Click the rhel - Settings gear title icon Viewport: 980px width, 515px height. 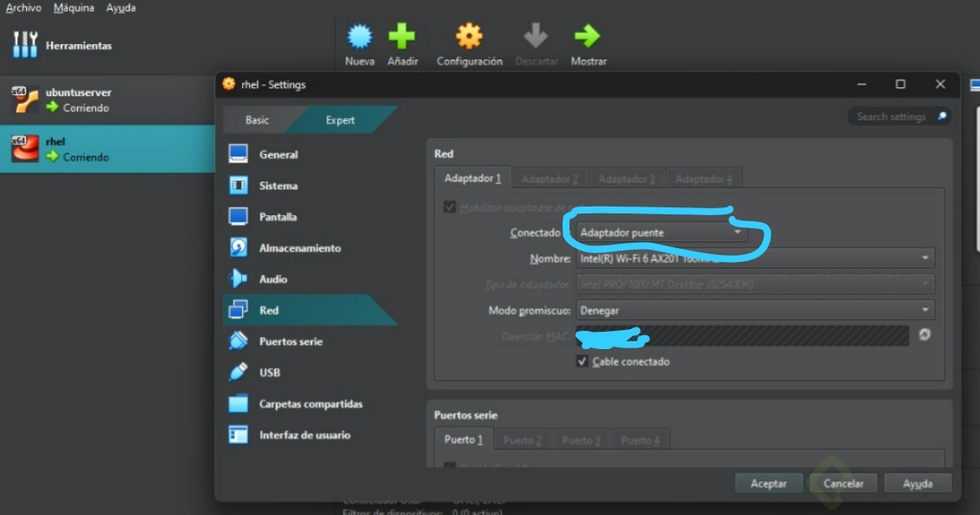[x=229, y=84]
